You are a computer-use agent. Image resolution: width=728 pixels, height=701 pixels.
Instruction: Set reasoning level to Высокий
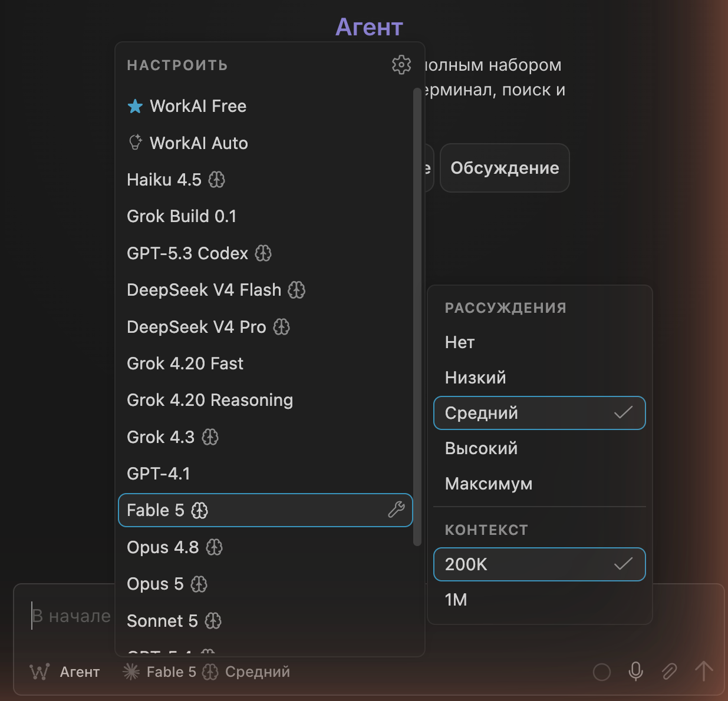click(x=539, y=448)
